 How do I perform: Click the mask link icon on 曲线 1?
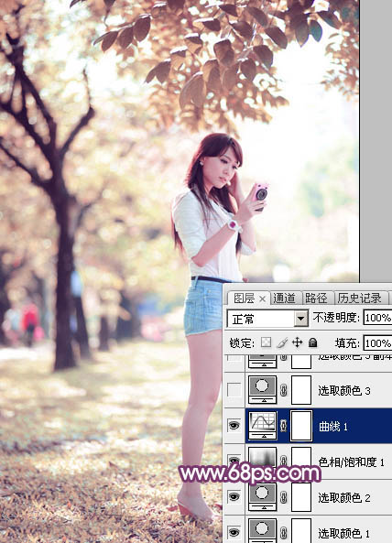[283, 426]
